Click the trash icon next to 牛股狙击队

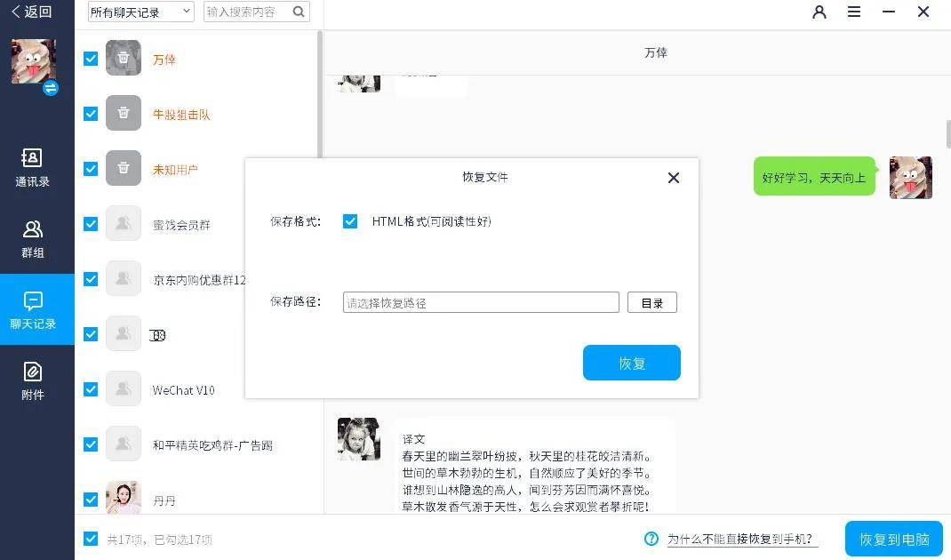(123, 114)
